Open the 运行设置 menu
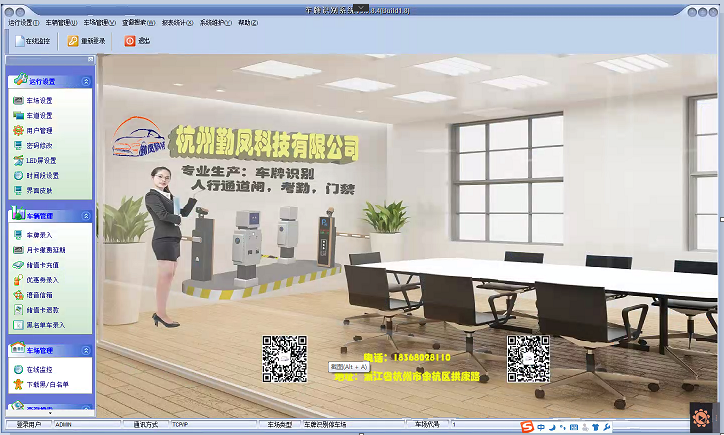This screenshot has height=435, width=724. [23, 22]
